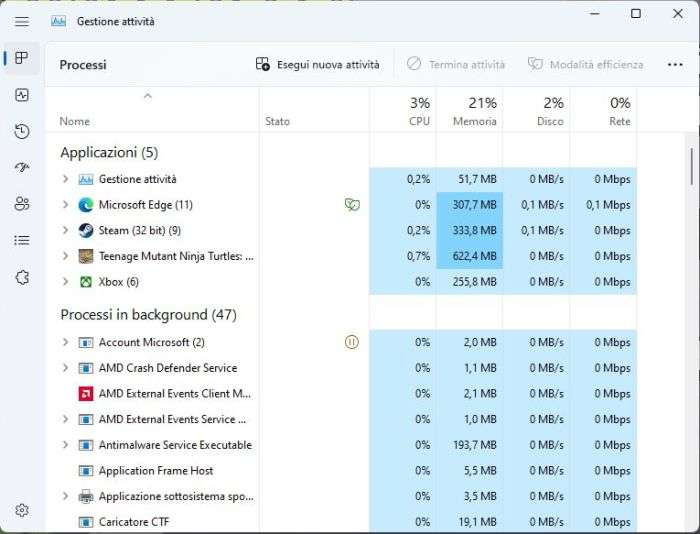Screen dimensions: 700x534
Task: Click the Xbox app icon
Action: coord(86,282)
